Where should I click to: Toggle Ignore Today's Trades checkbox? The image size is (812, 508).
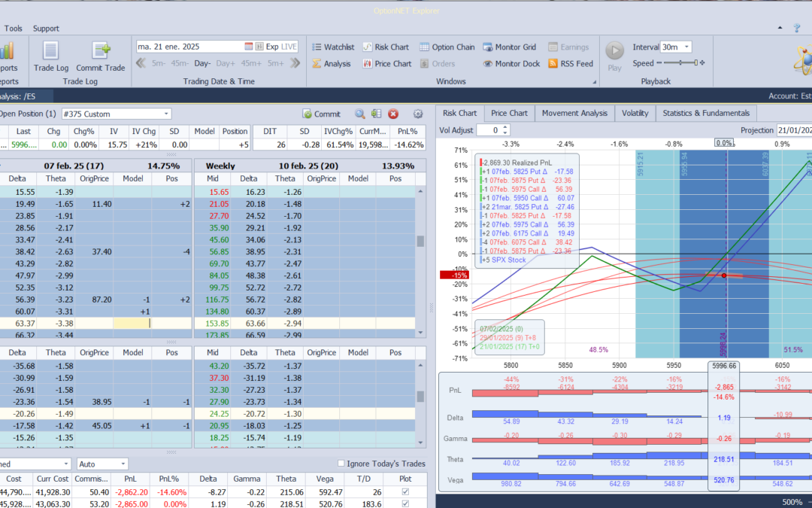tap(341, 464)
